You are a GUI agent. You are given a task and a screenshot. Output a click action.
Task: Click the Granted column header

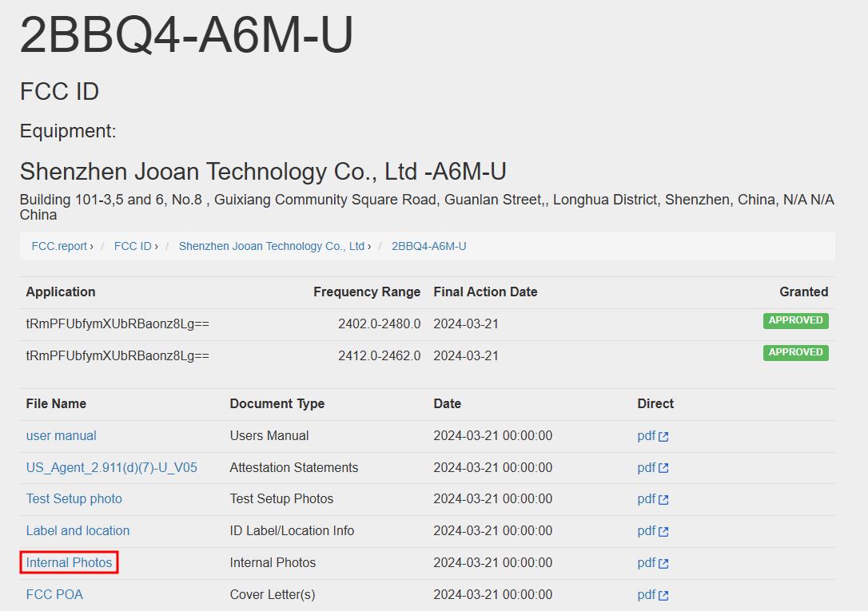(804, 292)
